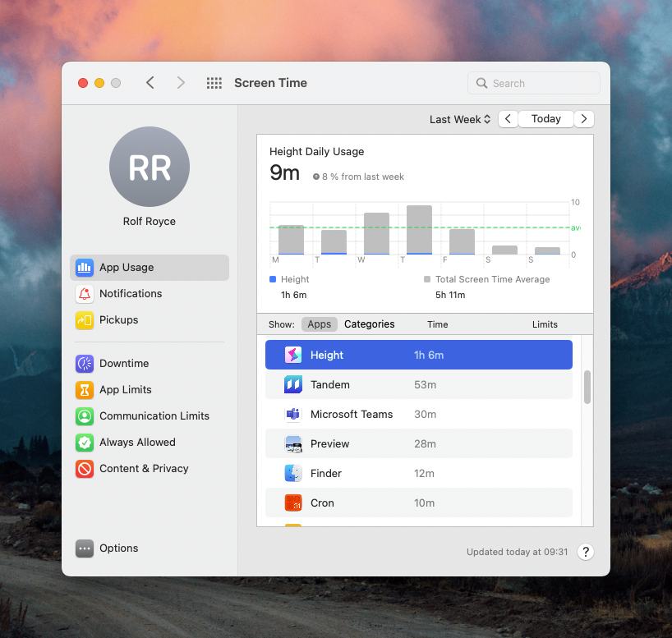Click the app list scrollbar

(x=587, y=387)
